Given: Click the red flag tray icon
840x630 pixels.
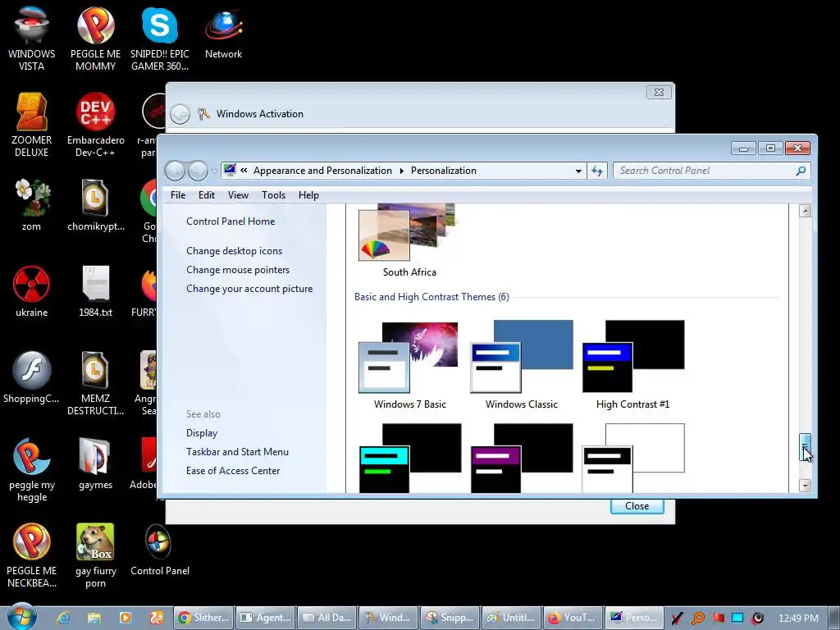Looking at the screenshot, I should point(718,618).
